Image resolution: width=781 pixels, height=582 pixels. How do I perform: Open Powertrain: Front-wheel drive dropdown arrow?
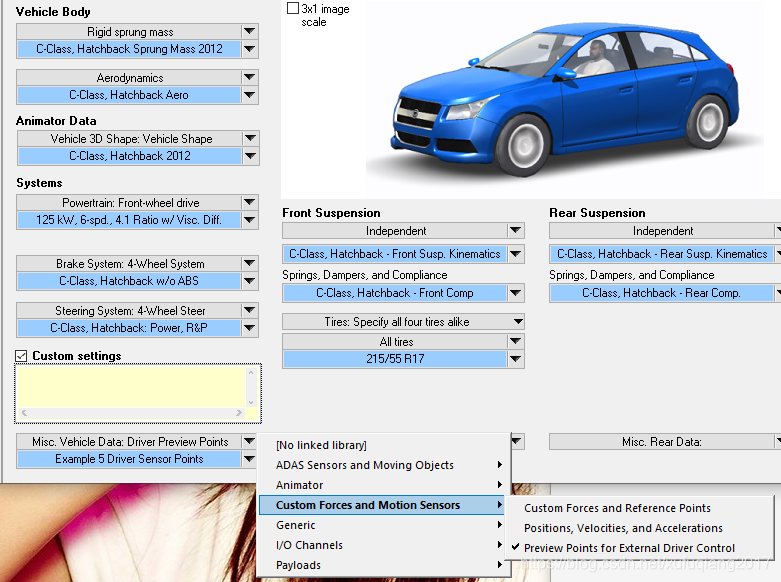point(250,202)
